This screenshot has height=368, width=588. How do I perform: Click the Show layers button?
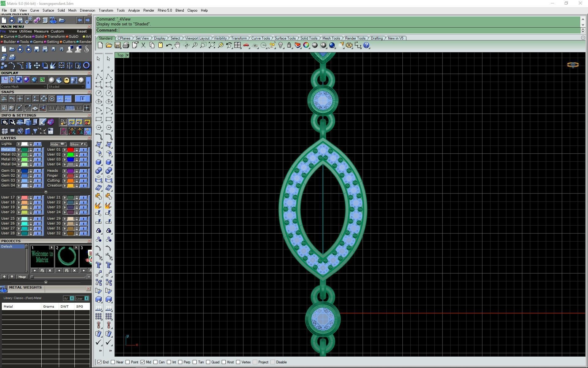pyautogui.click(x=78, y=144)
